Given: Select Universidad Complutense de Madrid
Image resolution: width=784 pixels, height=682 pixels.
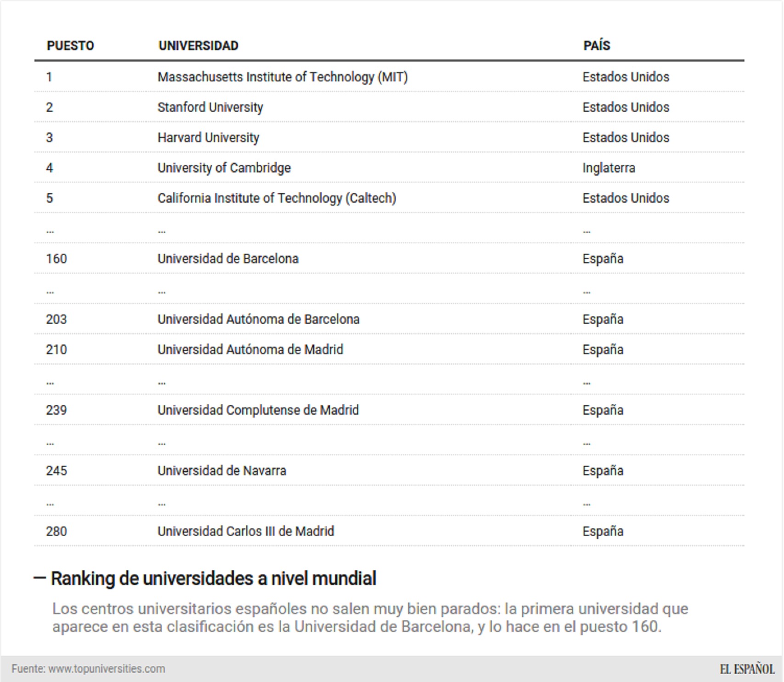Looking at the screenshot, I should [x=258, y=410].
